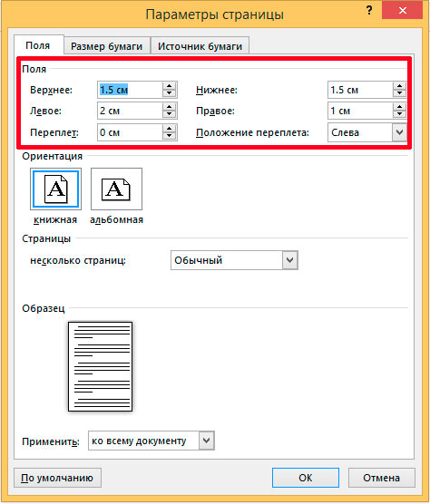
Task: Decrease the right margin (Правое) value
Action: tap(399, 114)
